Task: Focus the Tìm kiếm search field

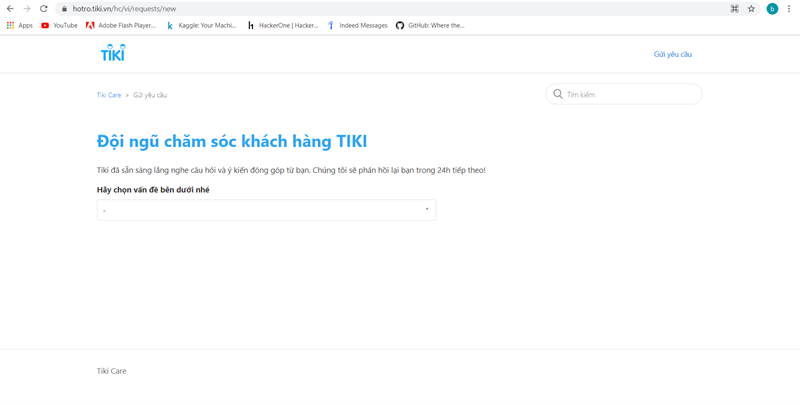Action: coord(623,94)
